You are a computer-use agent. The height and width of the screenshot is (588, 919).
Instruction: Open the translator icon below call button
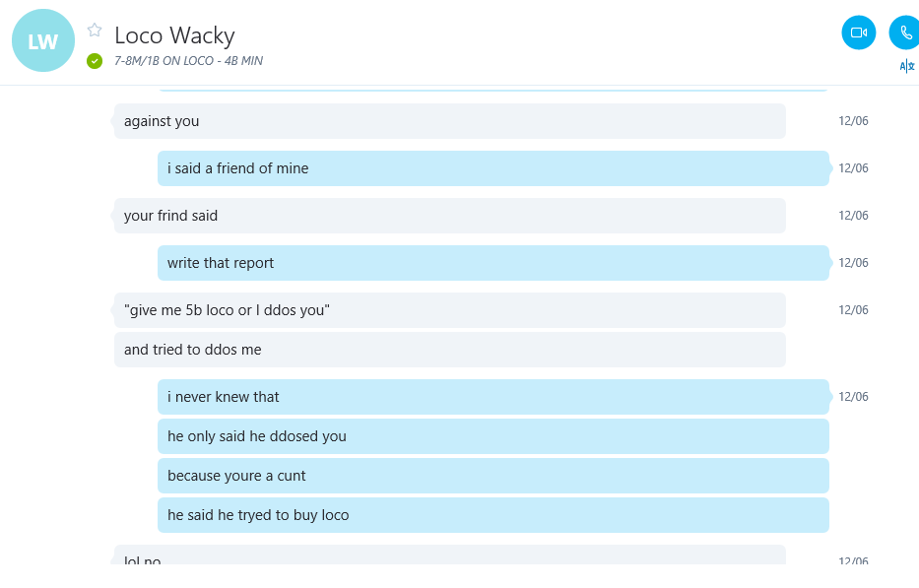[907, 66]
